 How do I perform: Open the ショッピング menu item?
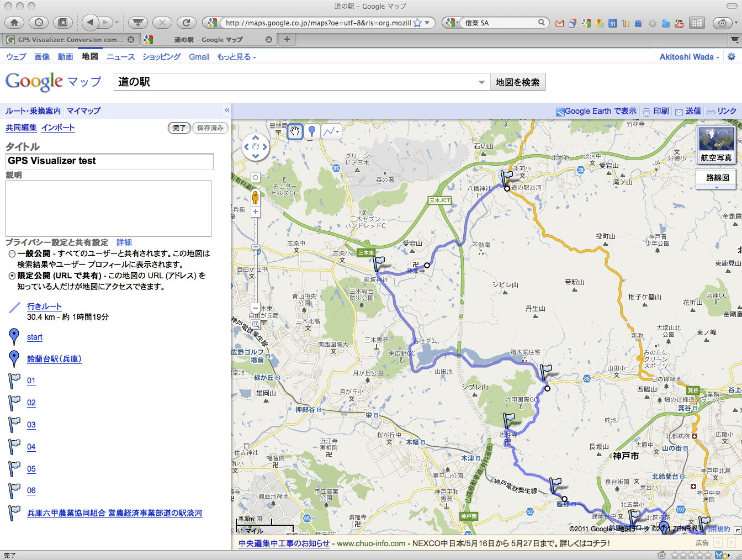click(162, 57)
